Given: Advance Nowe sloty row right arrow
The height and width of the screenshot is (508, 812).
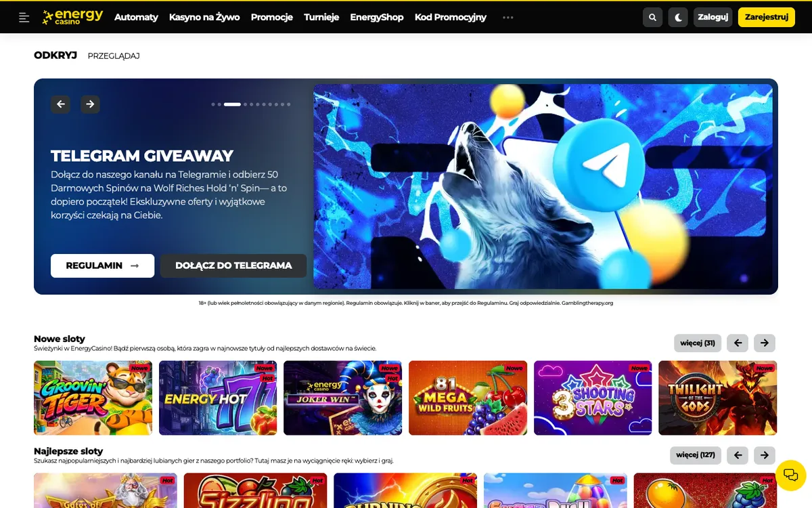Looking at the screenshot, I should click(x=765, y=343).
